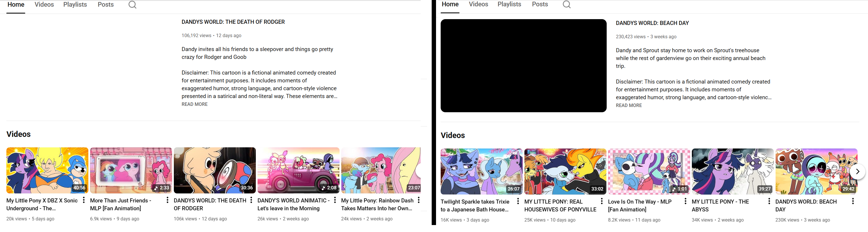Open title MY LITTLE PONY: REAL HOUSEWIVES OF PONYVILLE
This screenshot has width=868, height=232.
[x=560, y=206]
